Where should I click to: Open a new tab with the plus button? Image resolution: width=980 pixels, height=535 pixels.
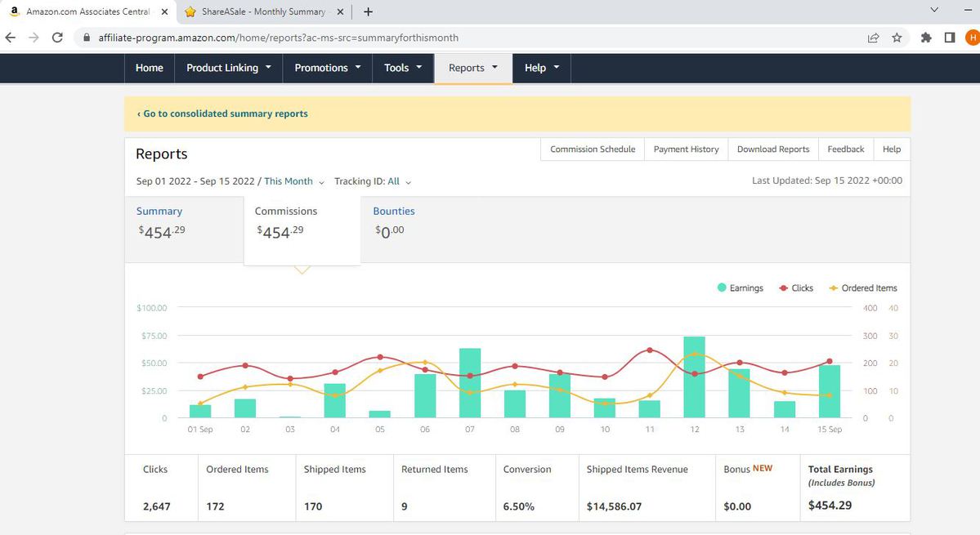tap(368, 12)
